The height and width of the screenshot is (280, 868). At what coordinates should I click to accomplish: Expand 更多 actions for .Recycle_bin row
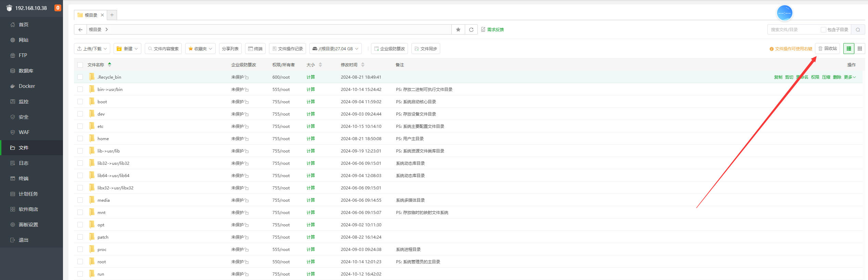coord(850,77)
